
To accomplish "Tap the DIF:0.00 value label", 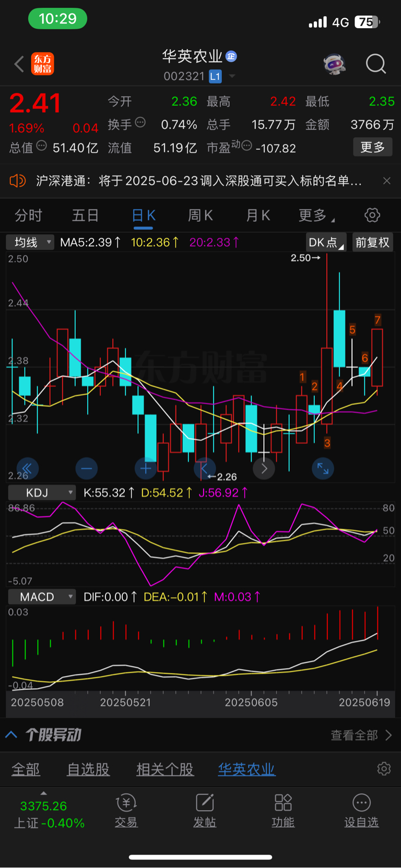I will pyautogui.click(x=110, y=597).
